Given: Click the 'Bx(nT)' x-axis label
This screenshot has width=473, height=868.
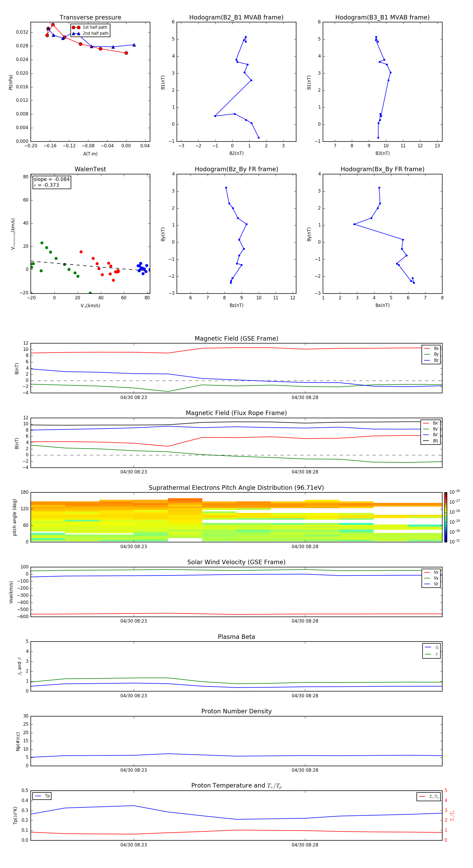Looking at the screenshot, I should click(x=382, y=305).
